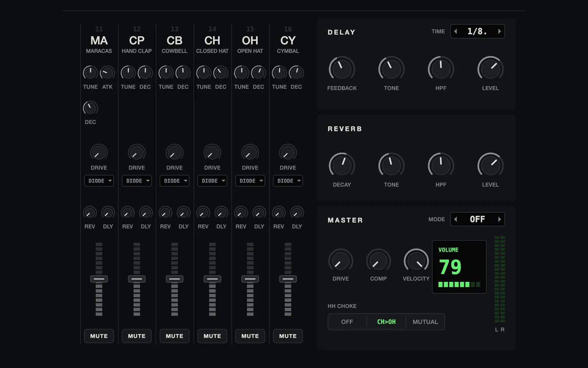Open the Hand Clap DIODE dropdown

point(137,181)
